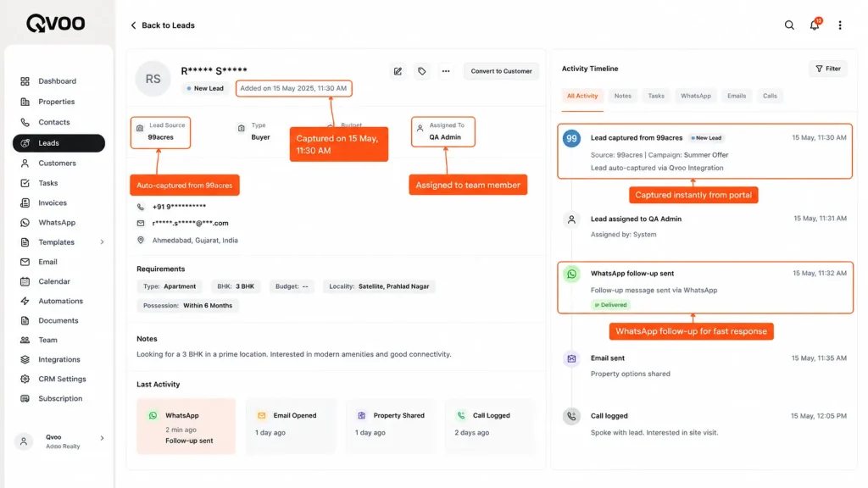Switch to the Tasks tab in timeline
Viewport: 868px width, 488px height.
tap(656, 96)
